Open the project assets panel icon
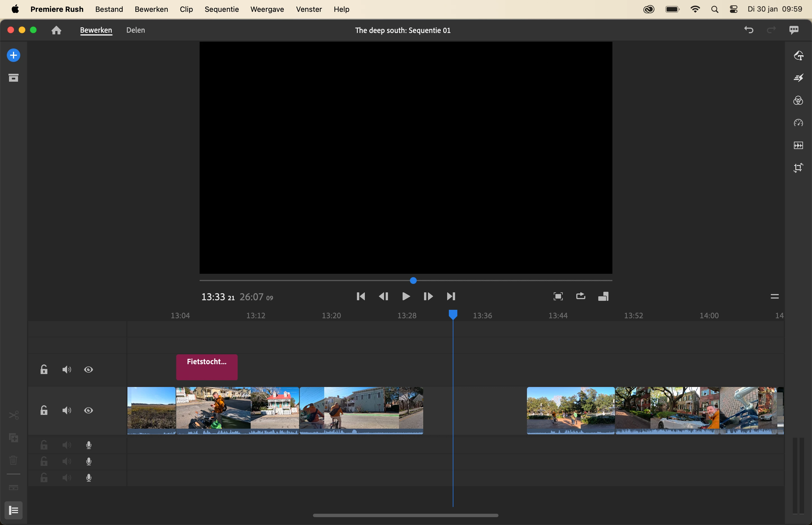The image size is (812, 525). [x=14, y=78]
